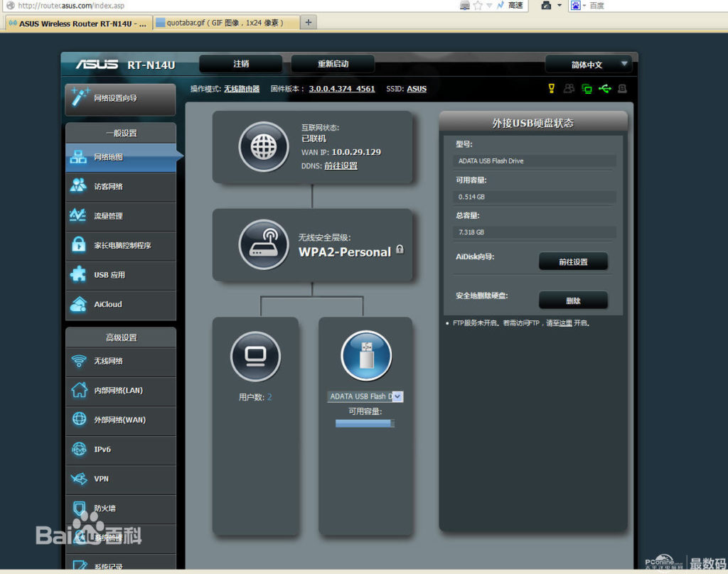Click the WPA2-Personal security level text
Image resolution: width=728 pixels, height=574 pixels.
click(345, 252)
